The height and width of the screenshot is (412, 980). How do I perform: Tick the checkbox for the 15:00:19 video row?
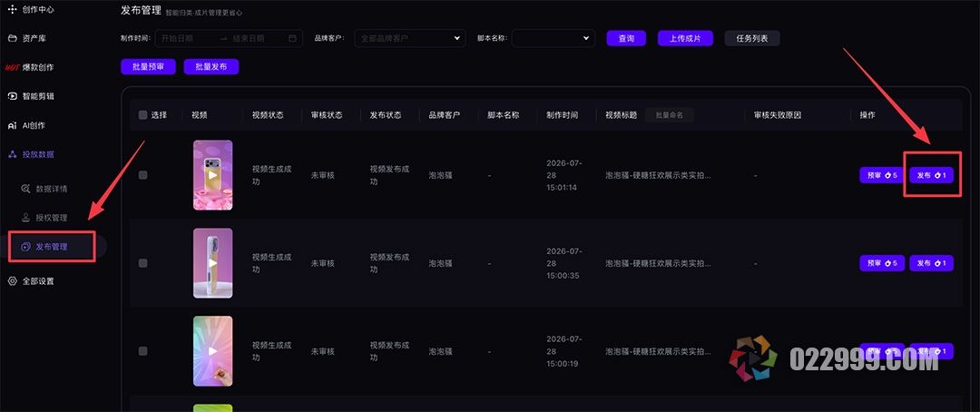pos(142,351)
